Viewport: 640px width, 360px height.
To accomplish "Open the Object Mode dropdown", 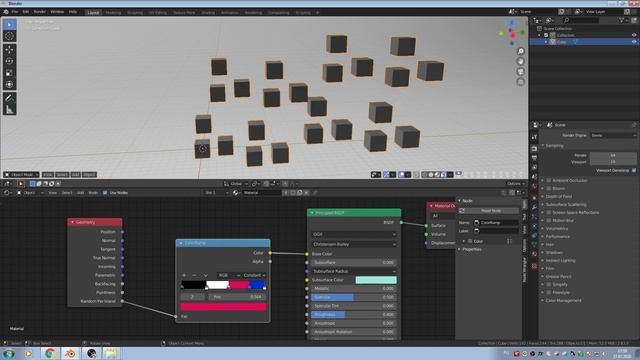I will [x=21, y=175].
